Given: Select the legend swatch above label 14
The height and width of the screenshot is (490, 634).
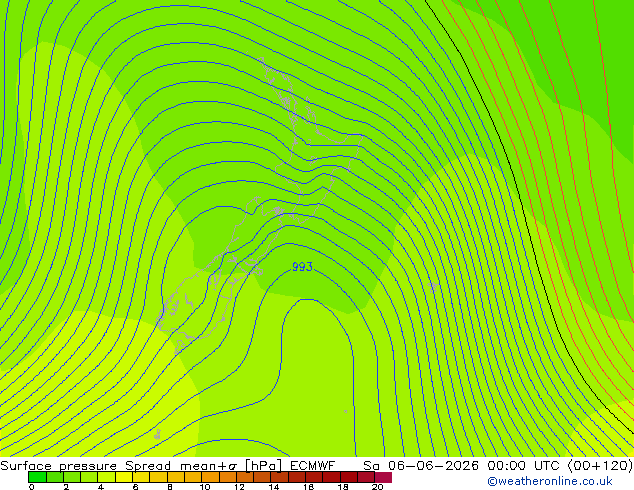Looking at the screenshot, I should coord(279,477).
